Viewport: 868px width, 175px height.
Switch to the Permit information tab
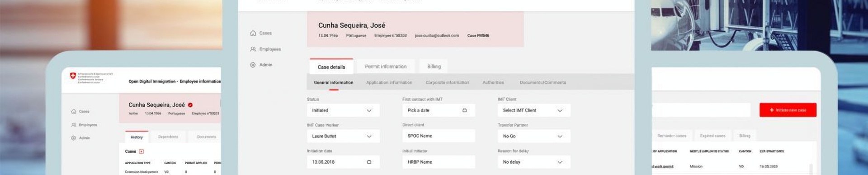pyautogui.click(x=386, y=66)
